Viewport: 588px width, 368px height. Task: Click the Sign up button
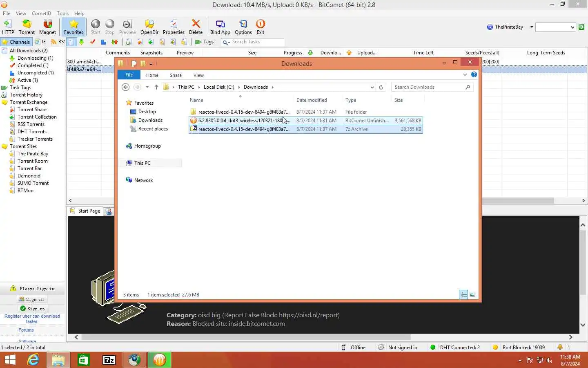[x=33, y=309]
